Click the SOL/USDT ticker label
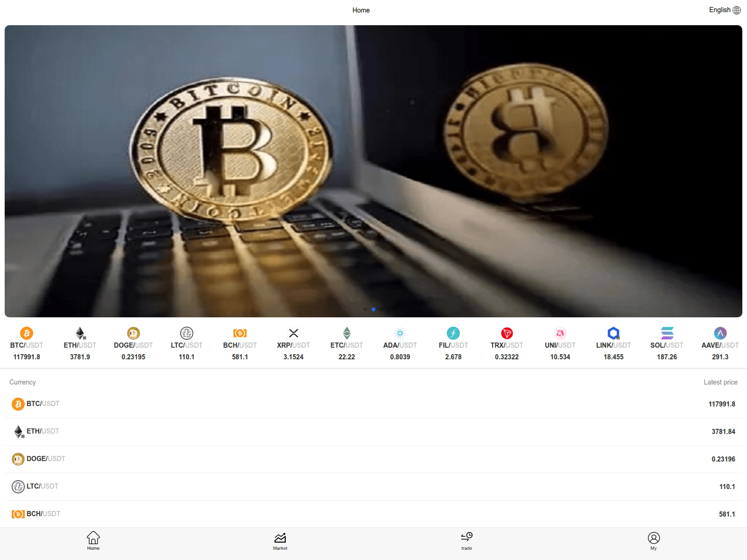 point(667,345)
